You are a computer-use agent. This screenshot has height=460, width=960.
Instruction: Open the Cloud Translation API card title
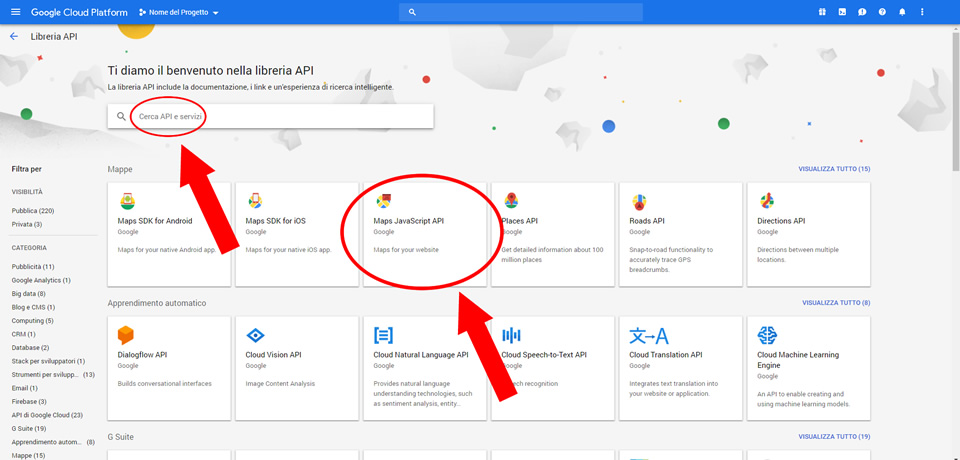coord(666,355)
